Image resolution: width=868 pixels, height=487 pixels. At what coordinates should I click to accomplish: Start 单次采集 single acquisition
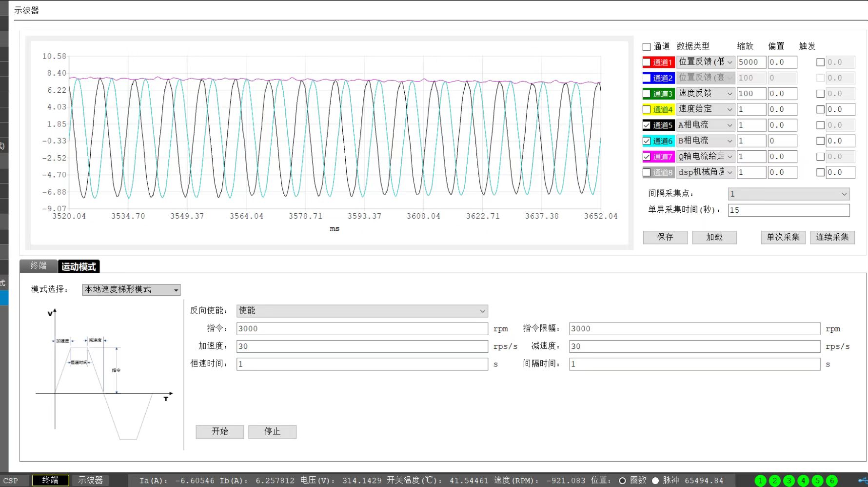pos(783,237)
